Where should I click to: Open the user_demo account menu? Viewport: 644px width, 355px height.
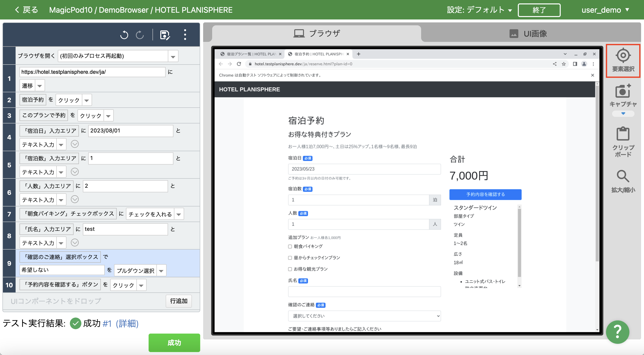605,10
